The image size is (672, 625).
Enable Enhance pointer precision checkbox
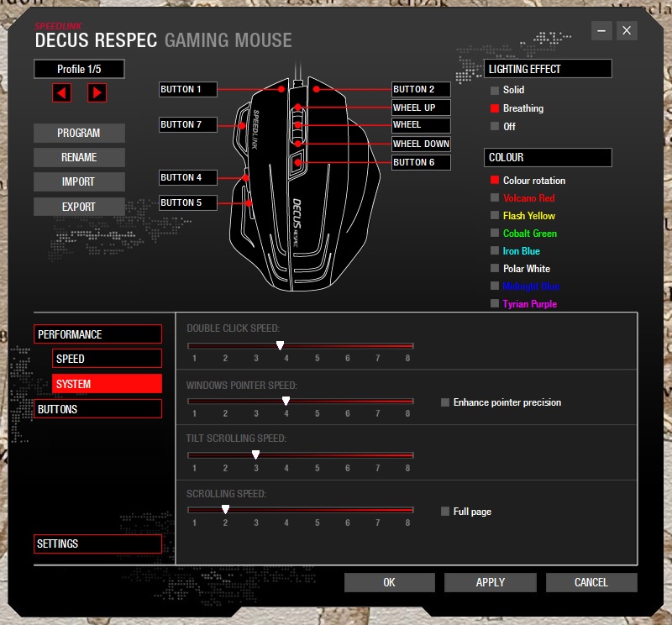(x=445, y=402)
